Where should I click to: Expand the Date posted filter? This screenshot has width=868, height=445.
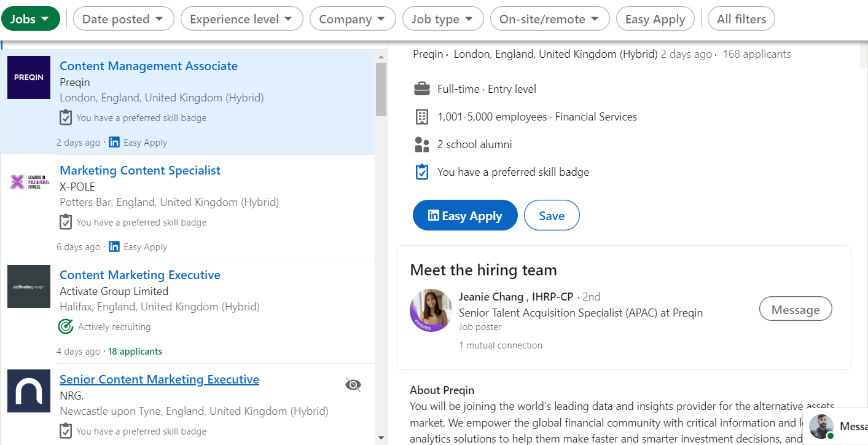click(123, 18)
